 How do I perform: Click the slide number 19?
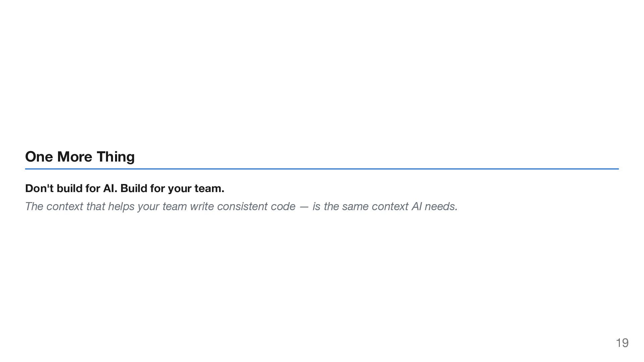point(622,343)
